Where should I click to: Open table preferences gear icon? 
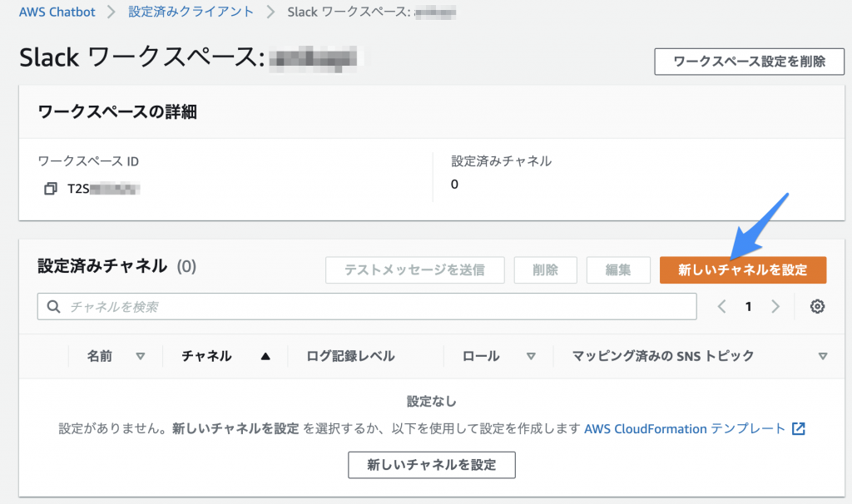817,307
